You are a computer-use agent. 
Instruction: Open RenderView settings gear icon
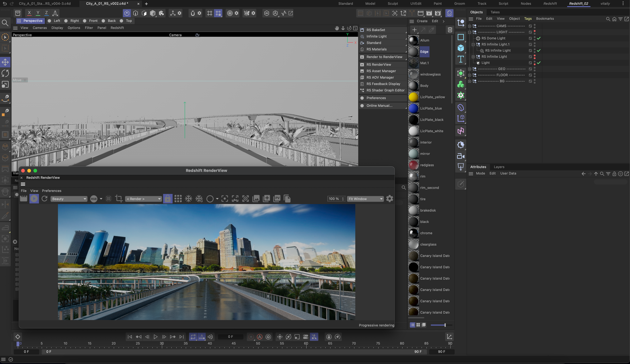pos(389,199)
